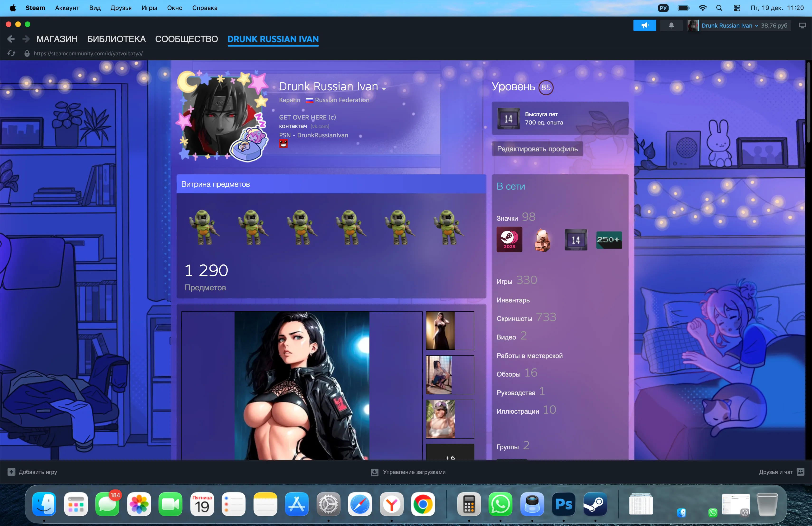Viewport: 812px width, 526px height.
Task: Click the Big Picture monitor icon
Action: tap(802, 26)
